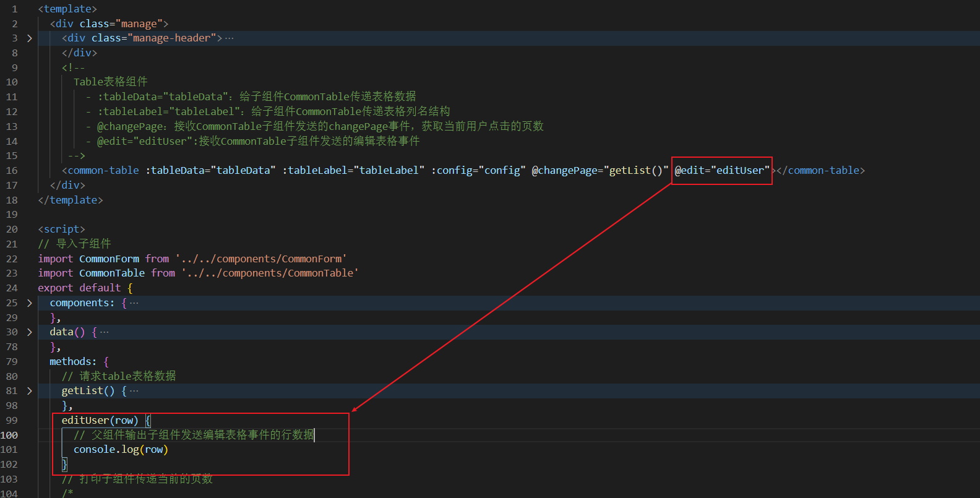This screenshot has height=498, width=980.
Task: Expand folded manage-header div on line 3
Action: tap(29, 38)
